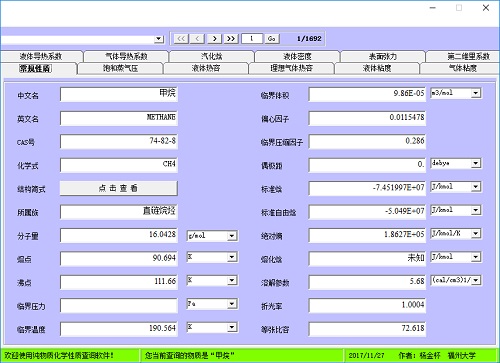This screenshot has width=500, height=363.
Task: Open the 液体热容 tab
Action: tap(206, 69)
